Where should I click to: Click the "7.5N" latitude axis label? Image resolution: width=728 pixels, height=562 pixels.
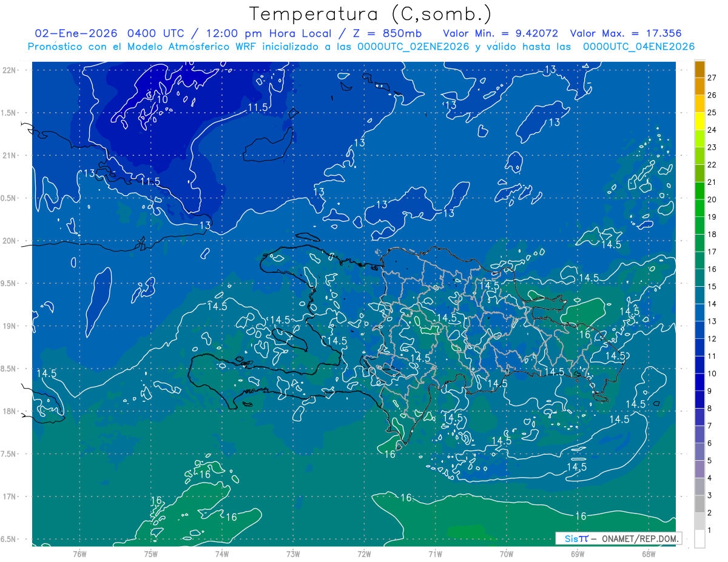pyautogui.click(x=9, y=454)
